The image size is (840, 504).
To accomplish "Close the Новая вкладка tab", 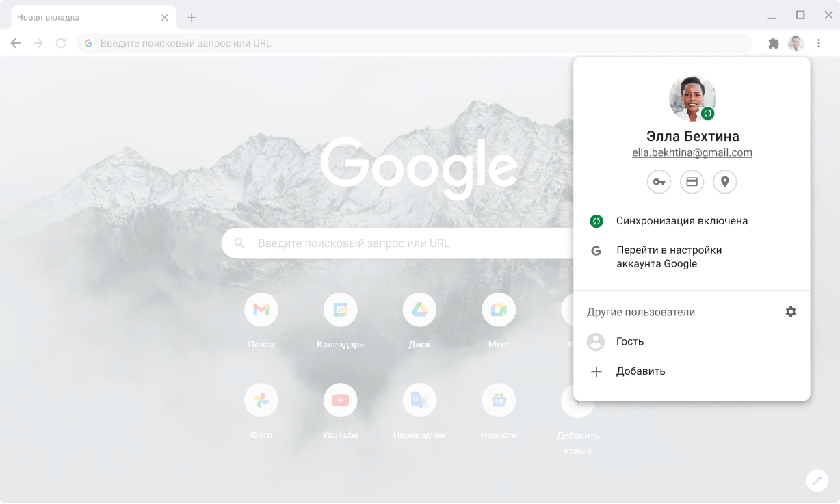I will 165,18.
